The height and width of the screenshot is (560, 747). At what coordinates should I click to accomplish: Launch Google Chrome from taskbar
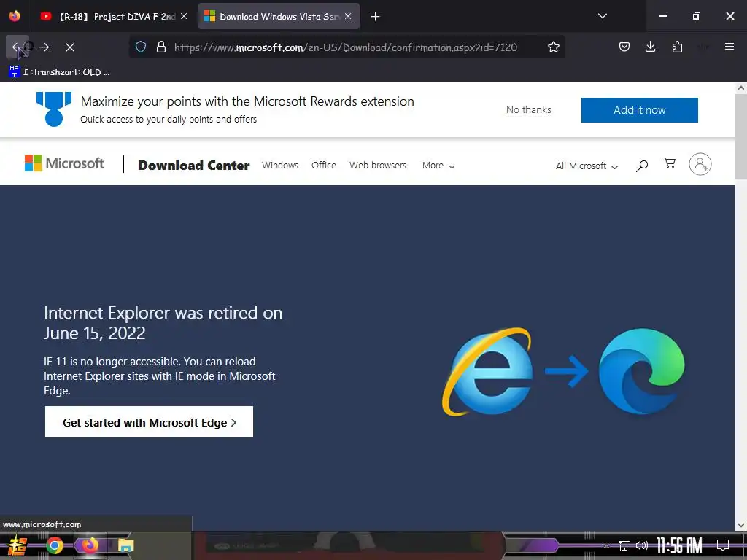tap(55, 545)
